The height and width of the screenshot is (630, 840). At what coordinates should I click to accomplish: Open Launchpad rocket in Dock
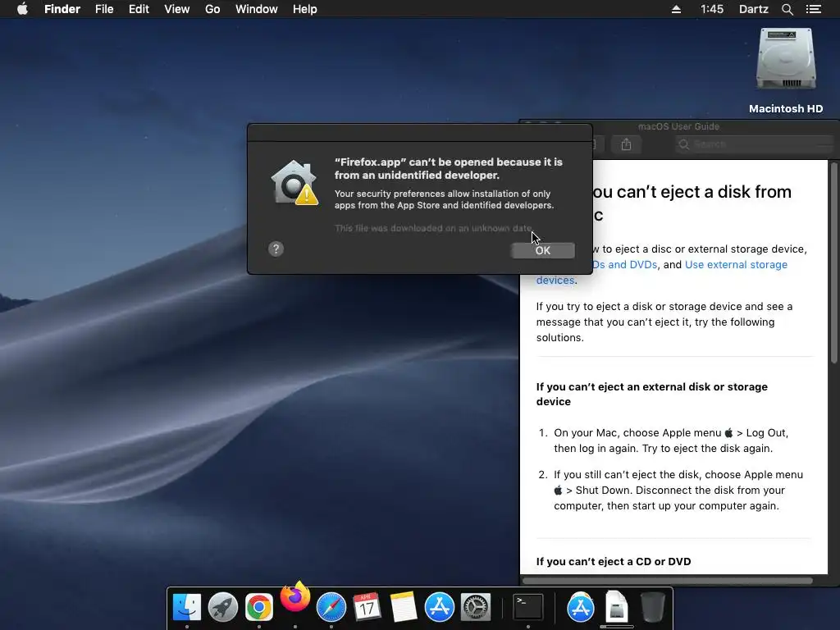pos(223,608)
